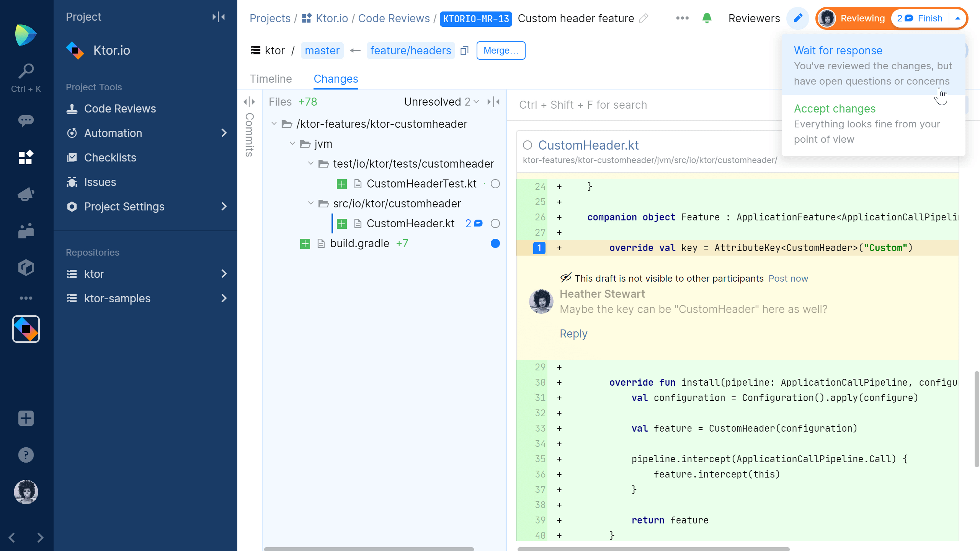Switch to the Timeline tab
980x551 pixels.
[271, 79]
